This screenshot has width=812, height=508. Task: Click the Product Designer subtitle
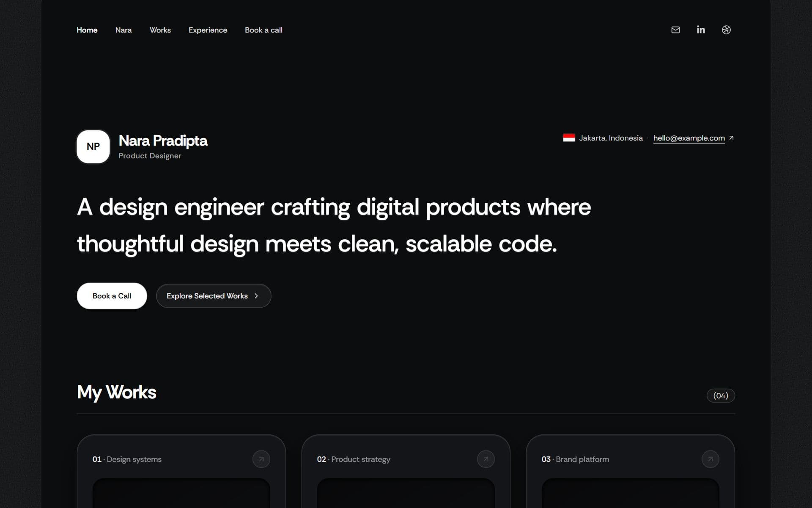tap(150, 156)
